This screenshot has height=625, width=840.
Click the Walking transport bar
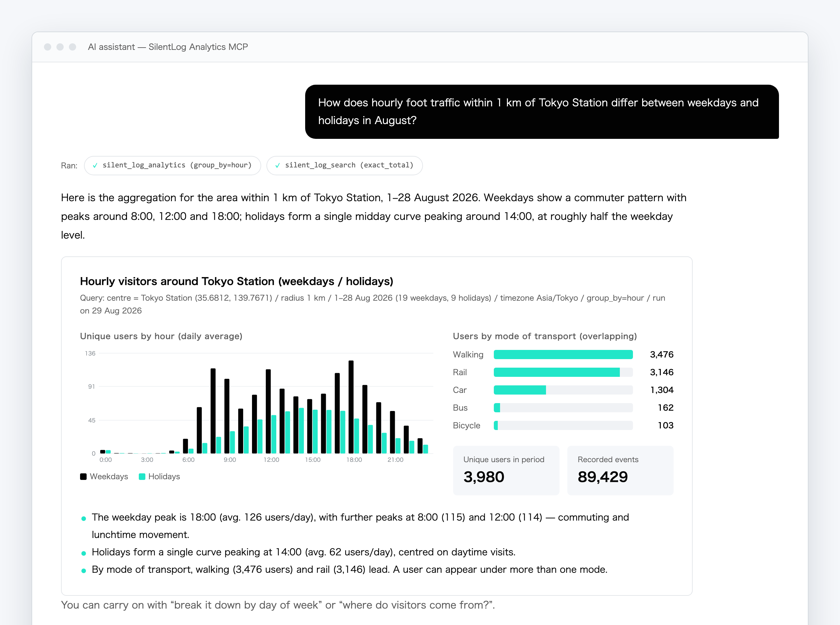563,355
